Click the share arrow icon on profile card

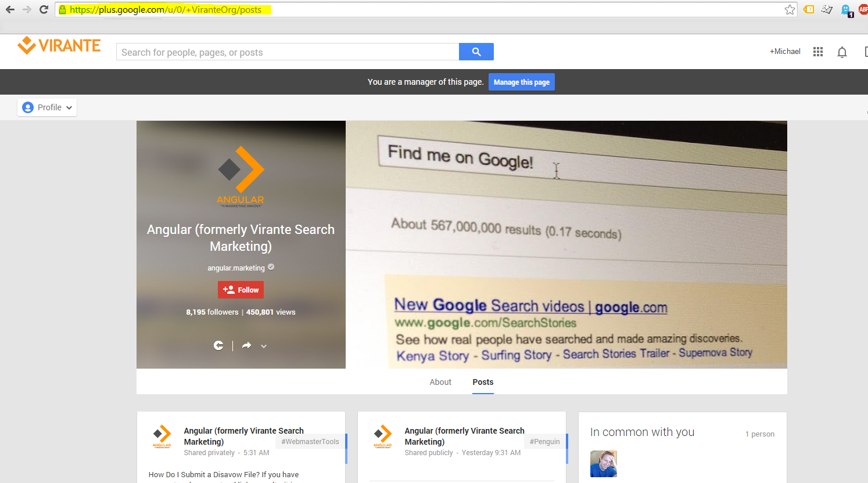247,345
